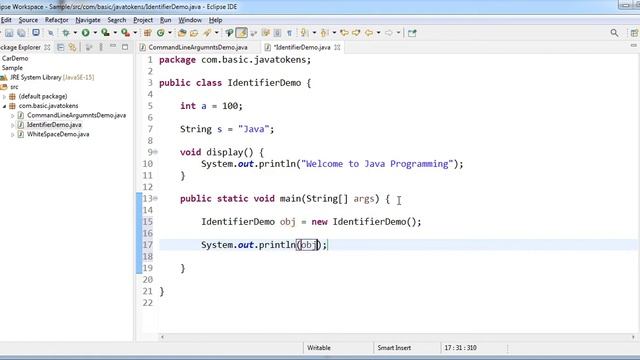Open the Window menu
Viewport: 640px width, 360px height.
(x=190, y=20)
